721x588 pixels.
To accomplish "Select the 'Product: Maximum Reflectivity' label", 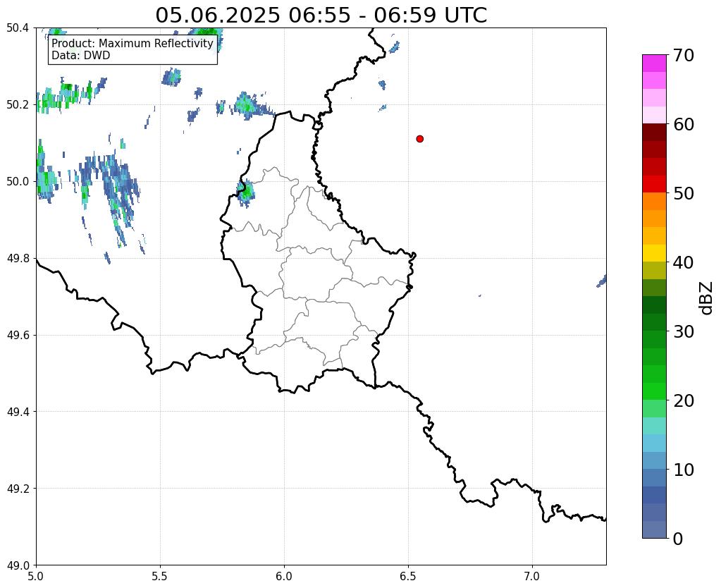I will coord(133,43).
